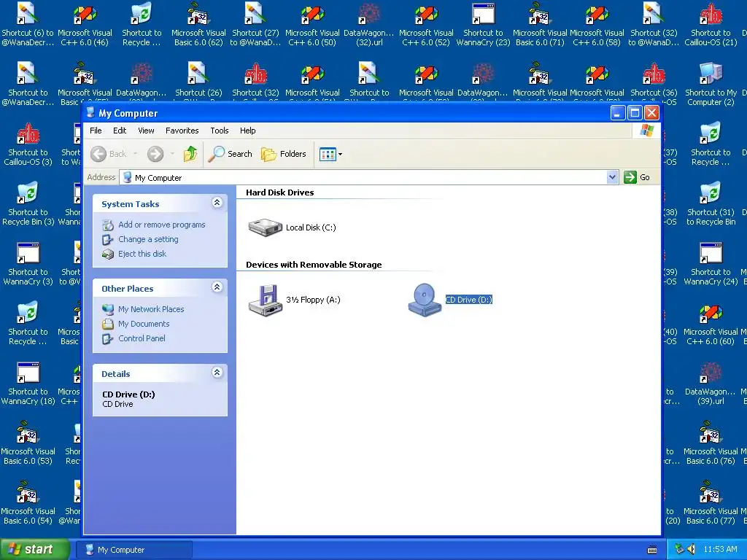Click the system tray clock
Image resolution: width=747 pixels, height=560 pixels.
click(720, 550)
